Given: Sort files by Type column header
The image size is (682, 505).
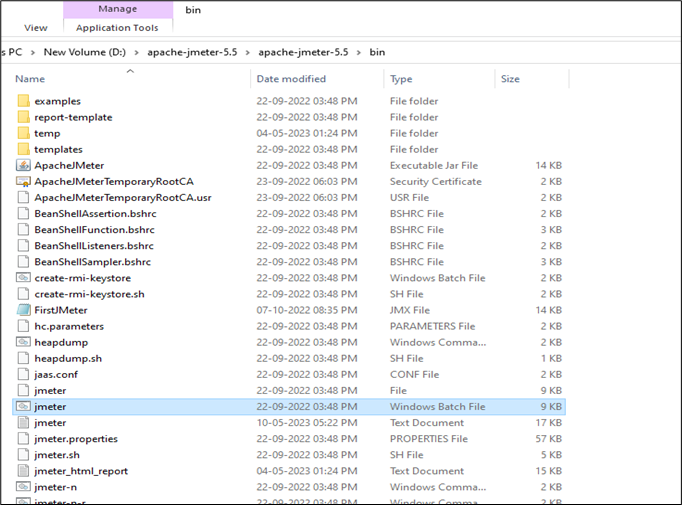Looking at the screenshot, I should point(401,79).
